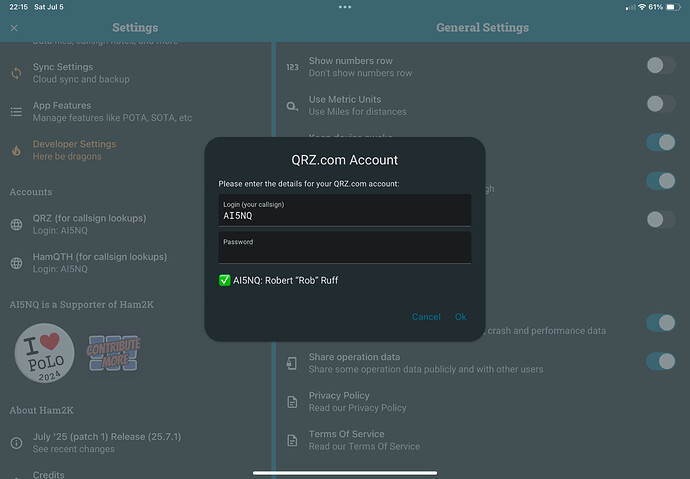This screenshot has width=690, height=479.
Task: Click the App Features list icon
Action: (16, 112)
